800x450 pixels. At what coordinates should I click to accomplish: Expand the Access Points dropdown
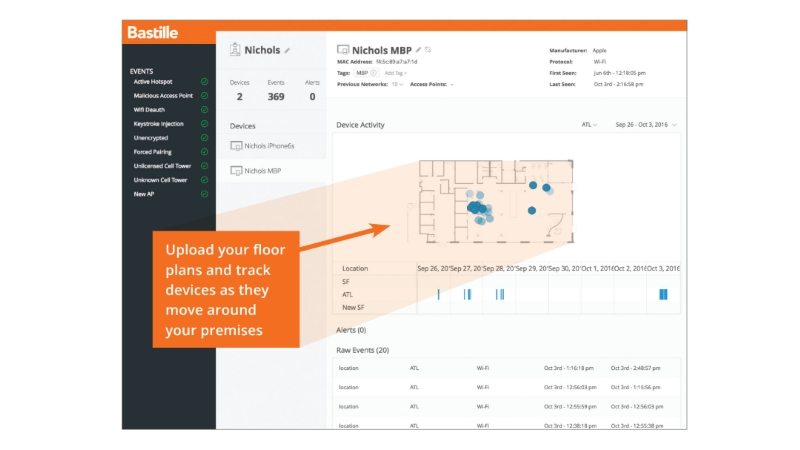pyautogui.click(x=452, y=84)
